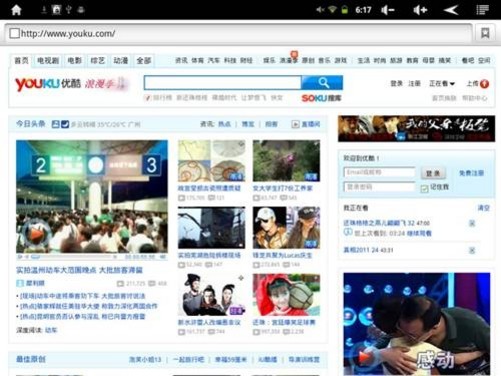Open the 体育 category in the top nav

[197, 60]
